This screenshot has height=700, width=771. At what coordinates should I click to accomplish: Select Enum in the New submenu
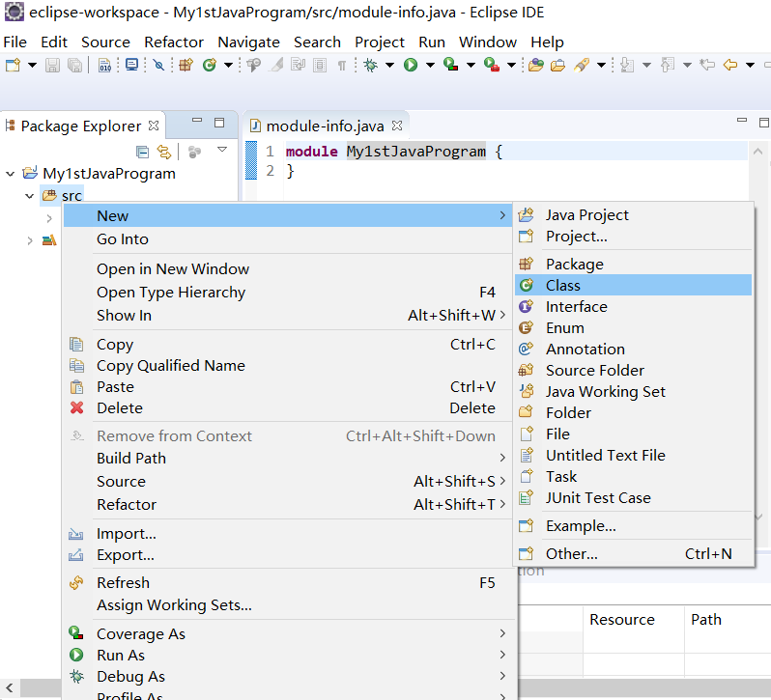tap(634, 327)
